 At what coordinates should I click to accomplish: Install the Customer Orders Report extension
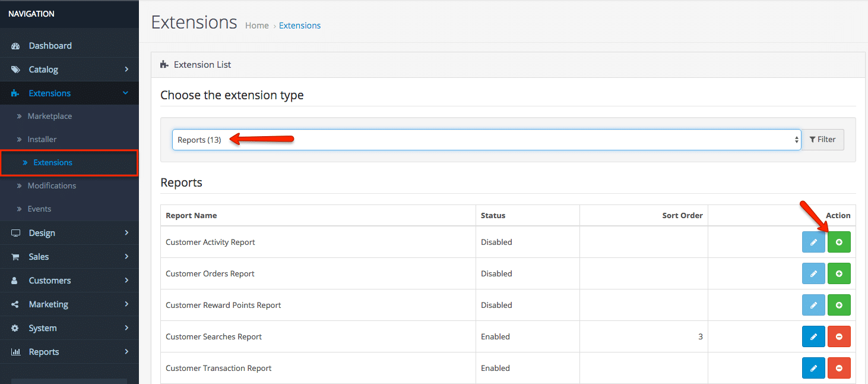tap(839, 273)
